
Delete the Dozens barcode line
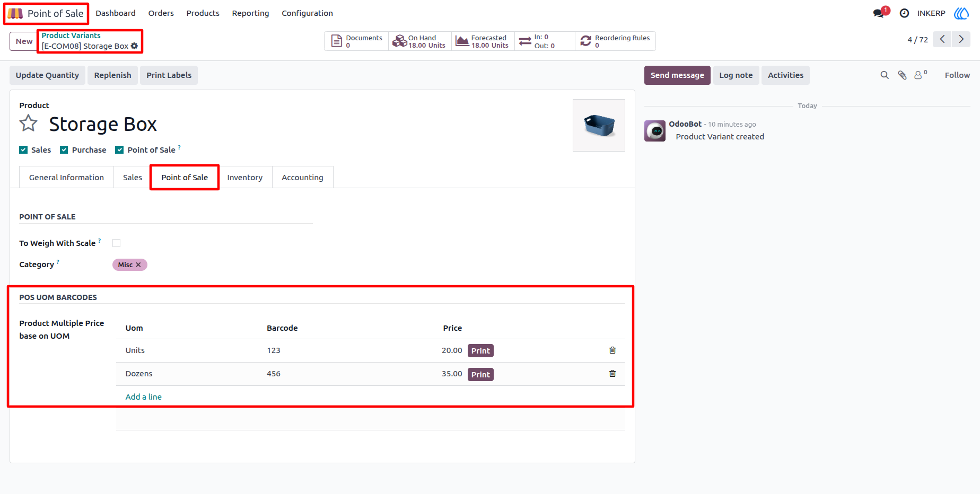[x=612, y=374]
